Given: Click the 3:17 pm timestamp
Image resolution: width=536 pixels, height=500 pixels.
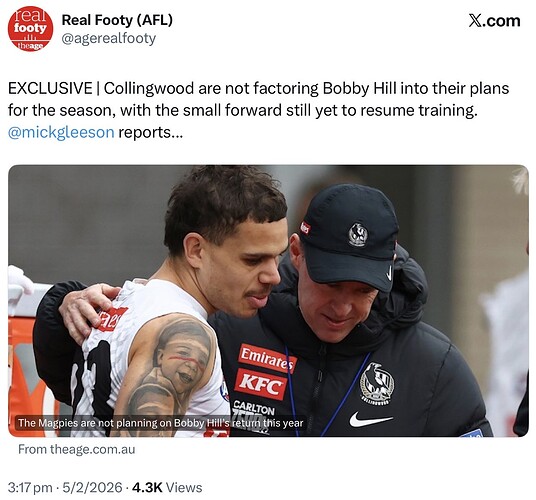Looking at the screenshot, I should 30,487.
